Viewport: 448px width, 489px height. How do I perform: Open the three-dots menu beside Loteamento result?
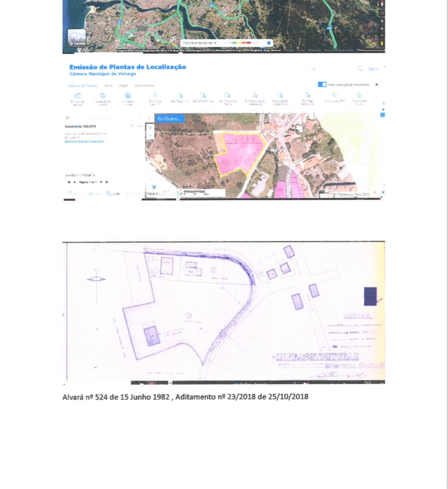pyautogui.click(x=140, y=126)
